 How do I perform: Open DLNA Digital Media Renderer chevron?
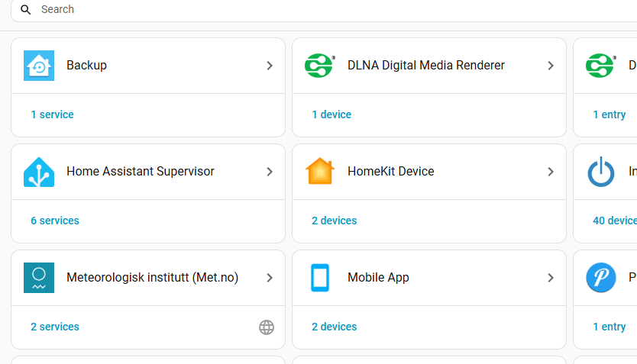pyautogui.click(x=551, y=66)
